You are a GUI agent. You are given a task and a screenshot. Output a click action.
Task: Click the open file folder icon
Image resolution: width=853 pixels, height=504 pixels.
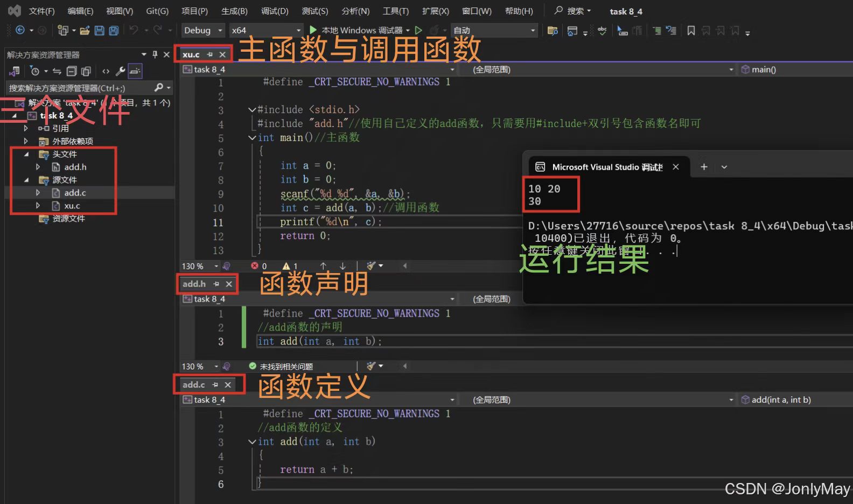click(x=85, y=30)
